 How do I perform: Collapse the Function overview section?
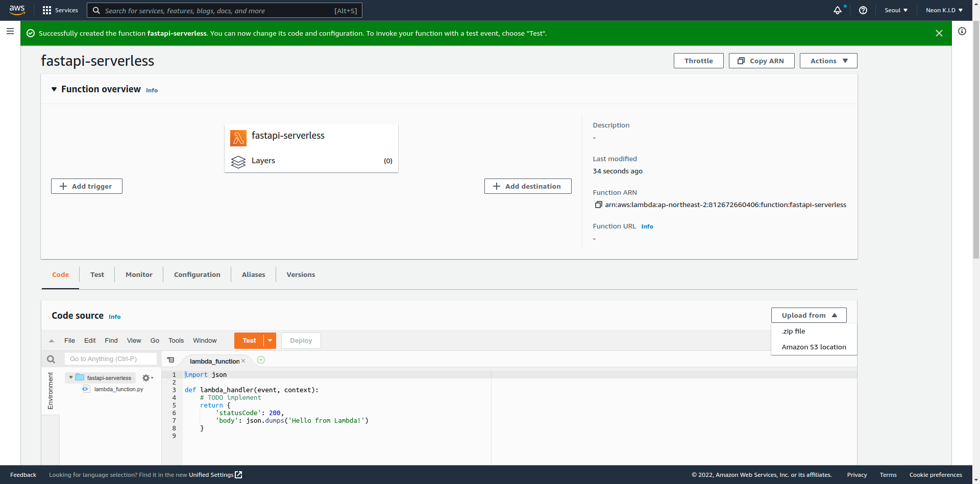click(x=54, y=89)
